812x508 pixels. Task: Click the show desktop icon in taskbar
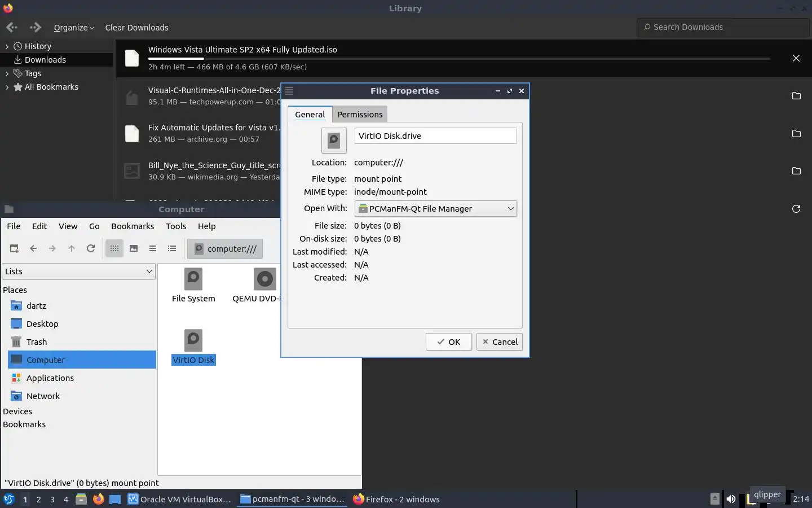115,499
